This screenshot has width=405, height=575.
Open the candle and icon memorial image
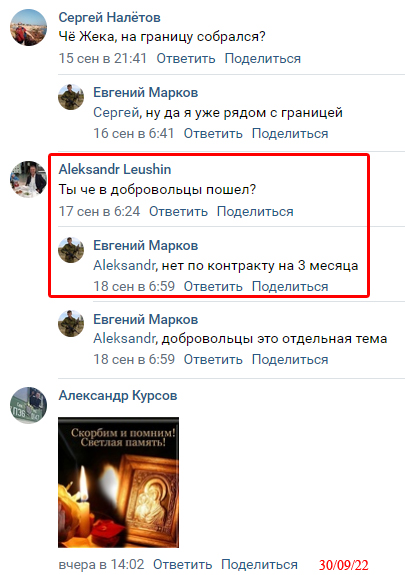click(x=118, y=482)
